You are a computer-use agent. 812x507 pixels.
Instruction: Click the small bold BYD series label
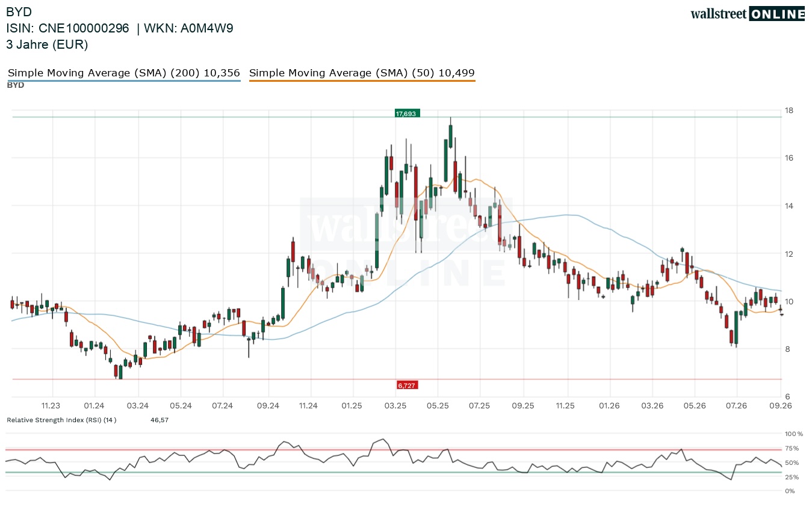click(16, 85)
